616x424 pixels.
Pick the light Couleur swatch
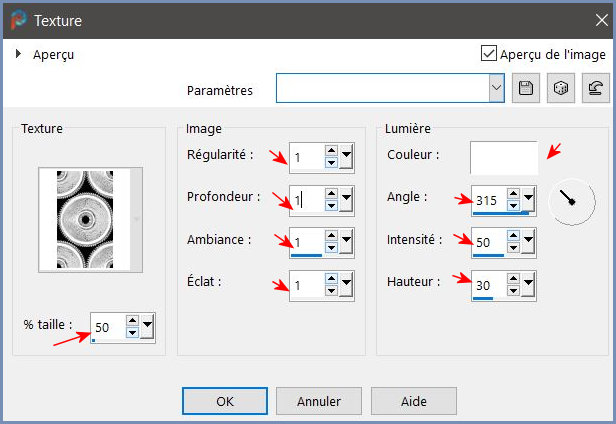(503, 156)
